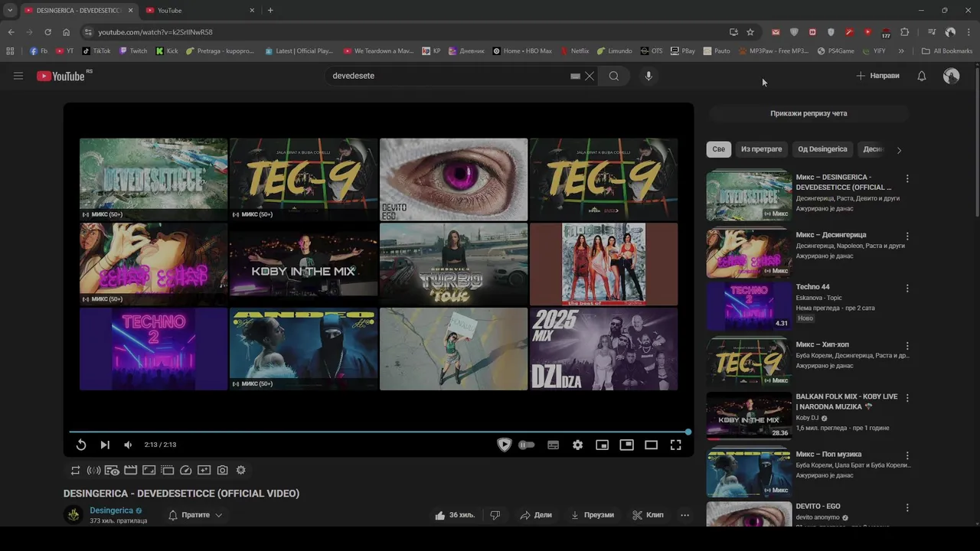The height and width of the screenshot is (551, 980).
Task: Switch to the second YouTube browser tab
Action: [198, 11]
